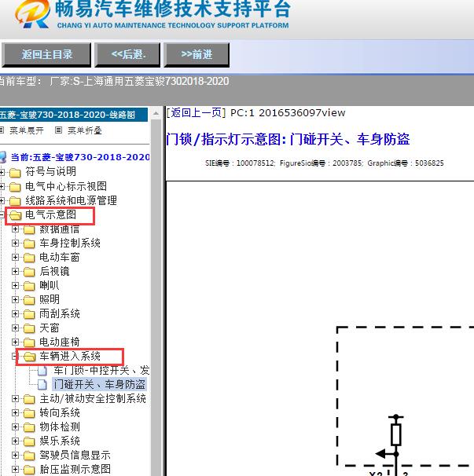
Task: Select the 胎压监测示意图 label
Action: (x=75, y=469)
